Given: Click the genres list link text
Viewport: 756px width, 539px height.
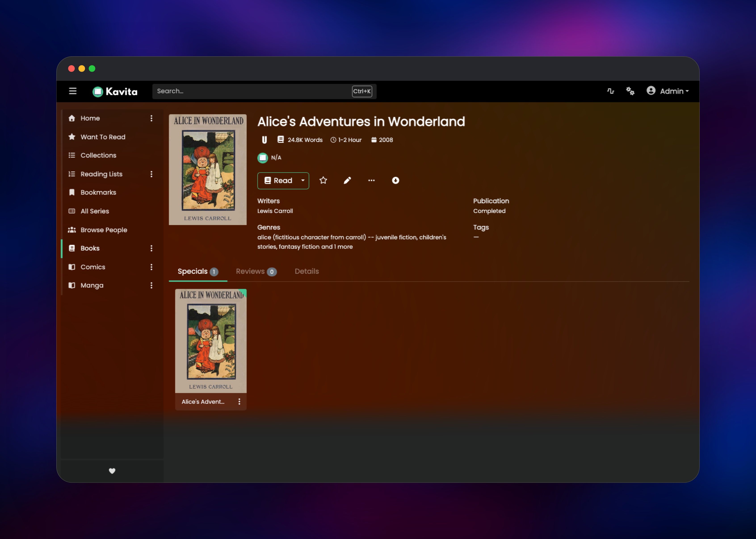Looking at the screenshot, I should [352, 242].
